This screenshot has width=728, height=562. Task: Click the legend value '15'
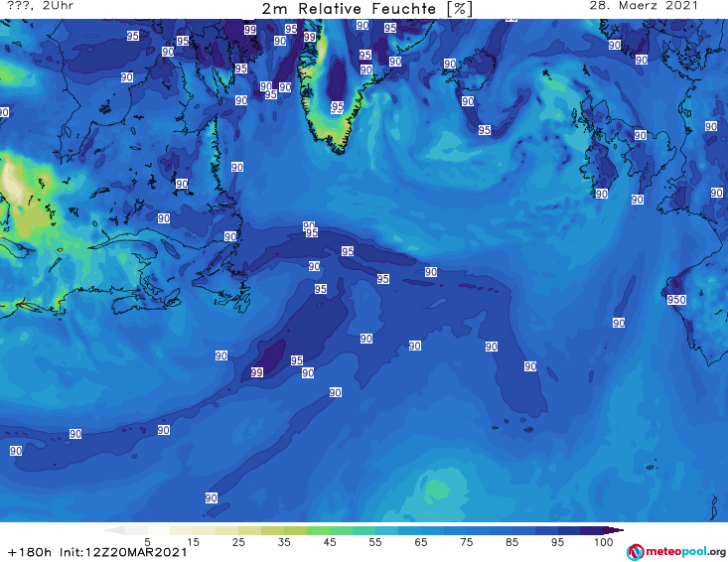(193, 542)
